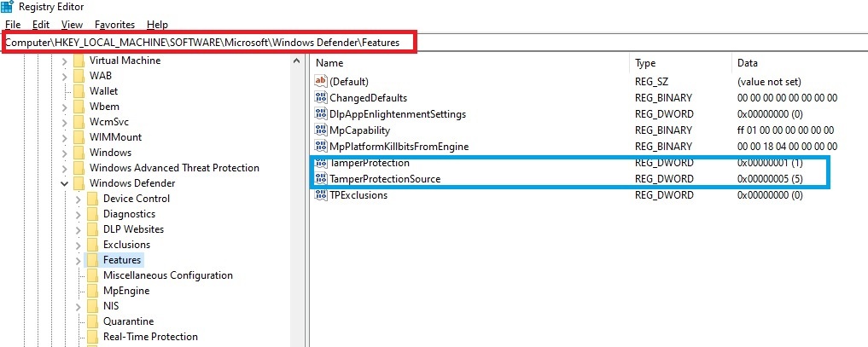The image size is (868, 347).
Task: Select the Real-Time Protection key
Action: (x=150, y=337)
